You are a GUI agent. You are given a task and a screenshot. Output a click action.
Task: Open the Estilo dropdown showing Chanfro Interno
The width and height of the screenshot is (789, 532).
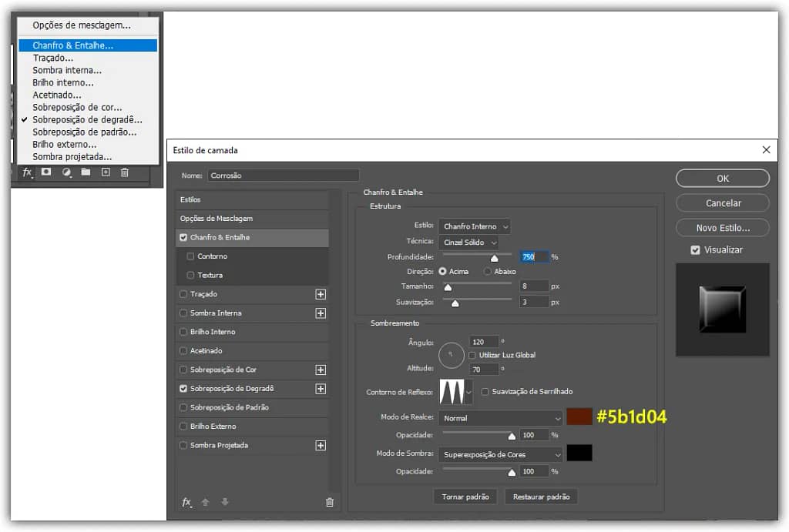(x=474, y=226)
